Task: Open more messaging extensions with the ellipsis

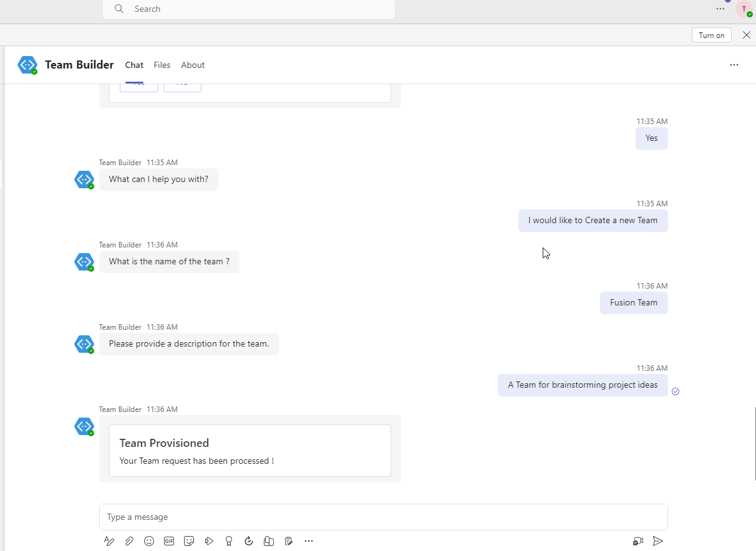Action: pos(309,541)
